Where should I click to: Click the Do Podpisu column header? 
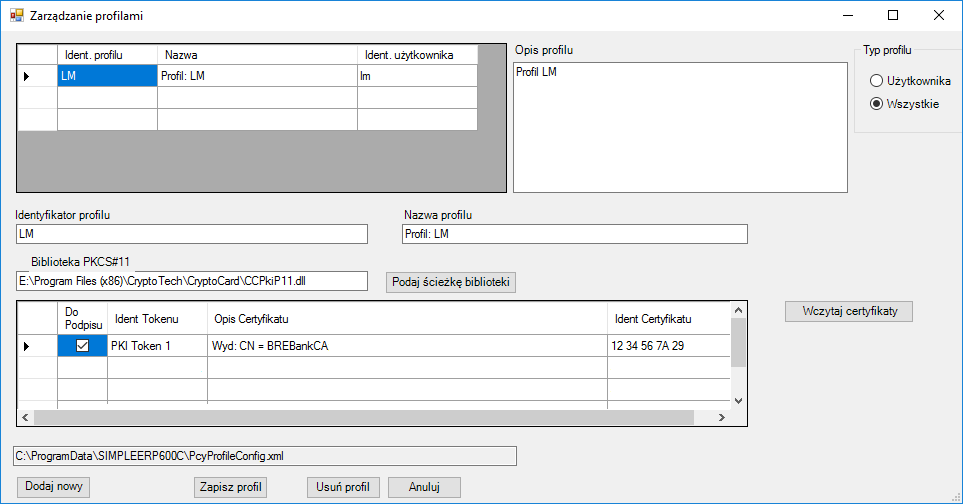click(x=82, y=318)
